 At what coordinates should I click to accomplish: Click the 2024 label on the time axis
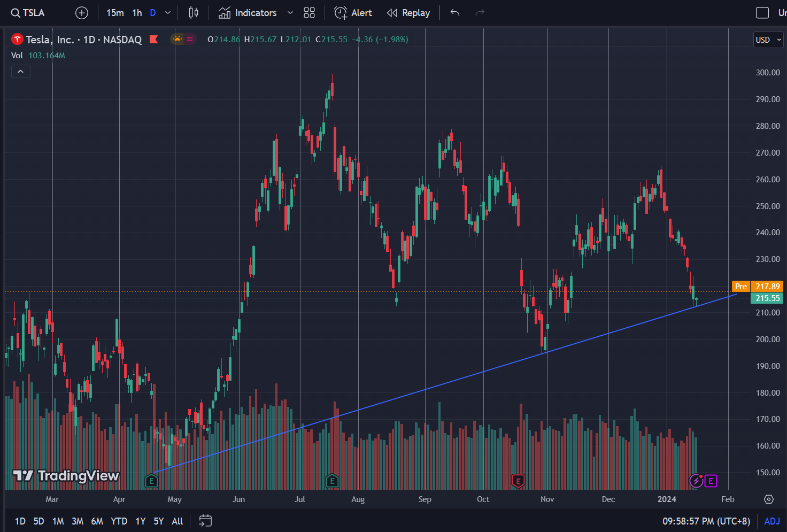(667, 499)
